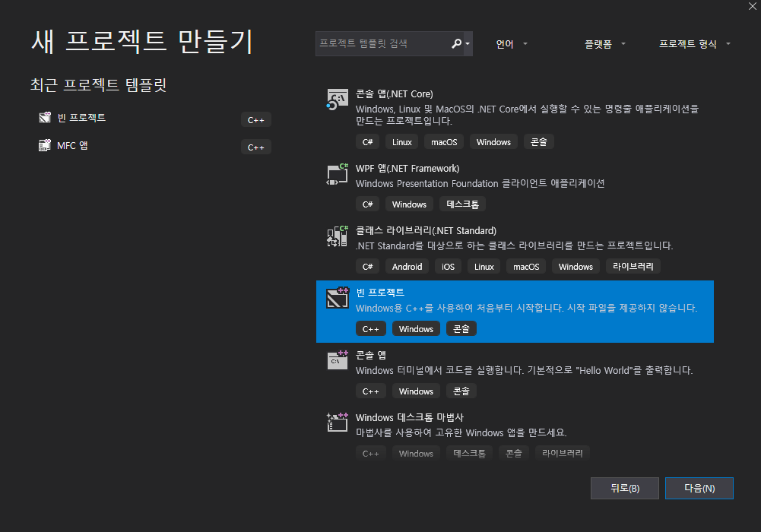Click the C# tag under WPF 앱

click(367, 204)
